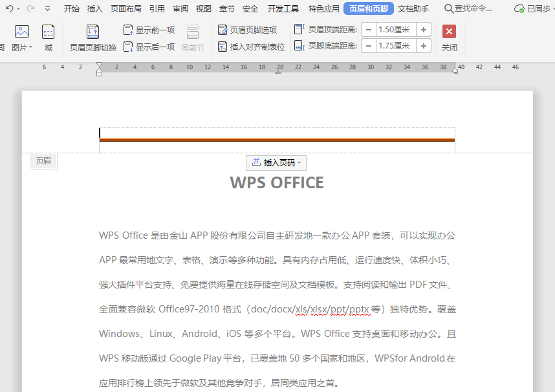
Task: Click 显示后一项 button
Action: click(149, 47)
